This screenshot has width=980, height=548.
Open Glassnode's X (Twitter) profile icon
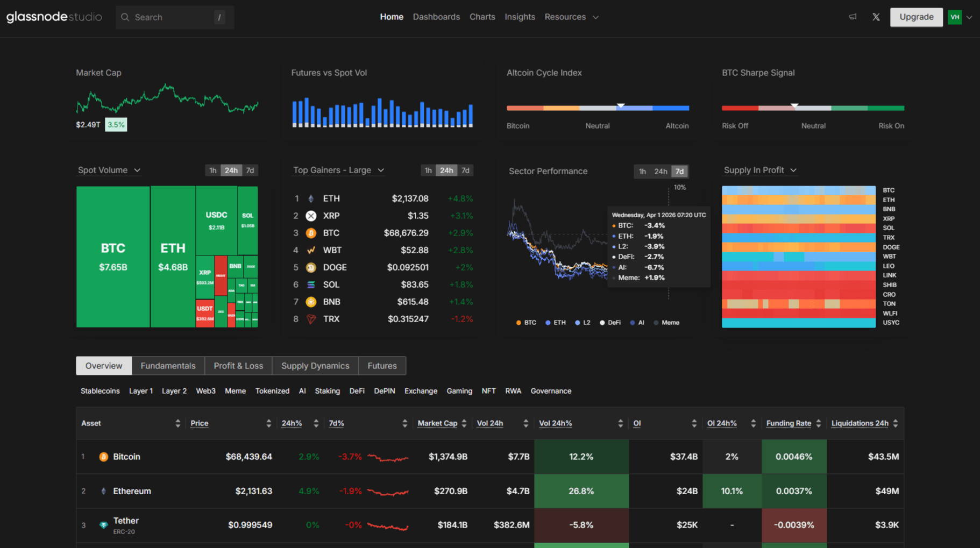876,17
